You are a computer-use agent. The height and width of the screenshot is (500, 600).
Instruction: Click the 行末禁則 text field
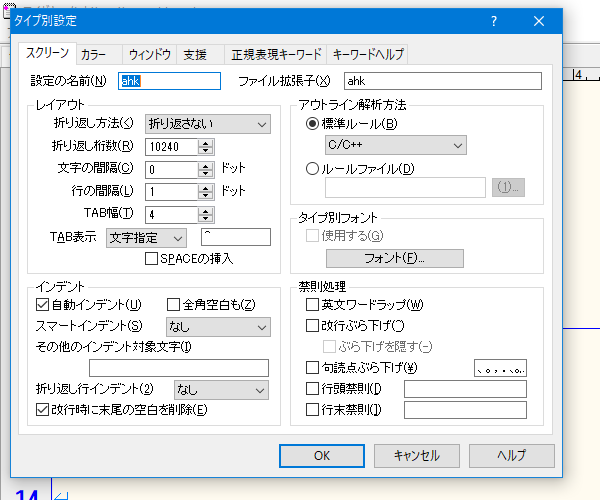(465, 410)
